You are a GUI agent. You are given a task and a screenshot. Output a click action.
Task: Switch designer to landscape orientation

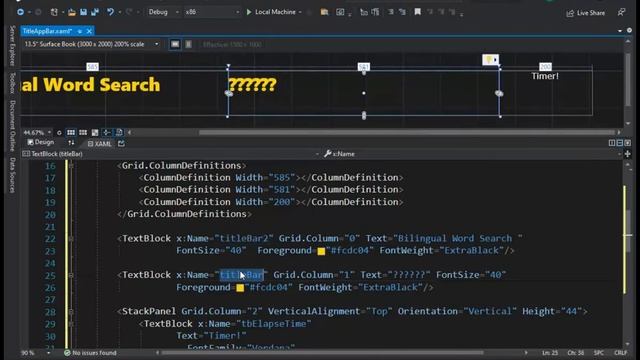pyautogui.click(x=175, y=44)
